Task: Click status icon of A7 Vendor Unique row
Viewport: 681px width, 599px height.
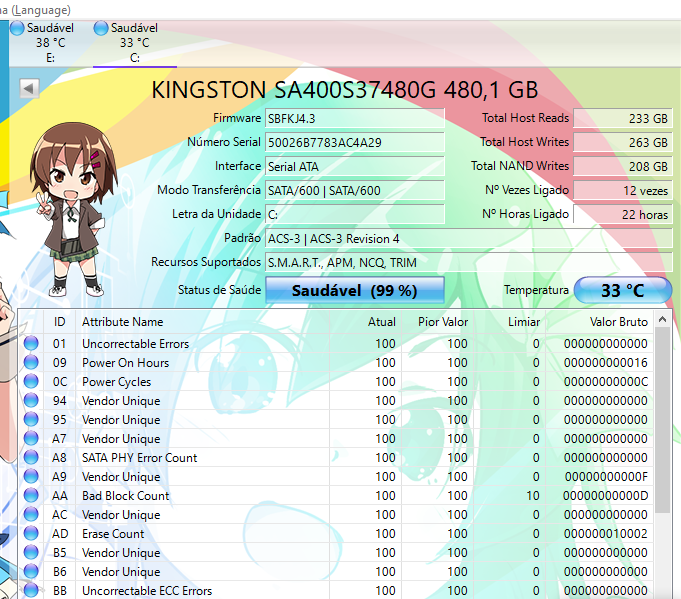Action: [x=31, y=438]
